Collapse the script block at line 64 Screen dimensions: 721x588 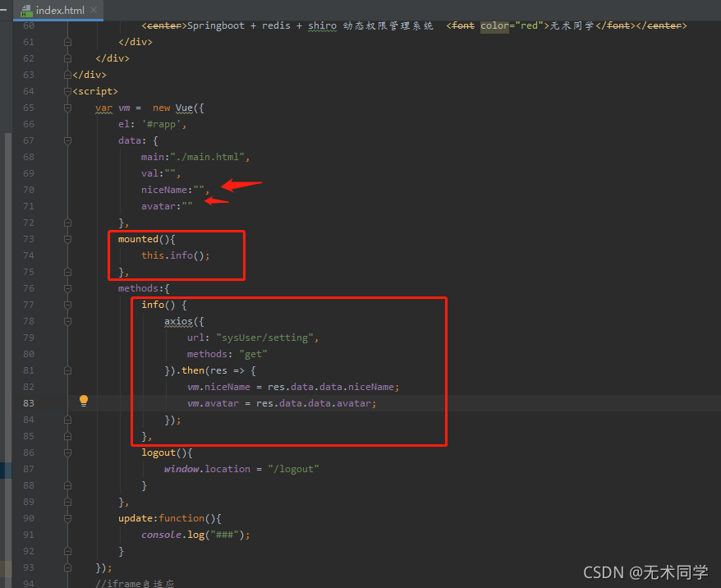point(67,91)
